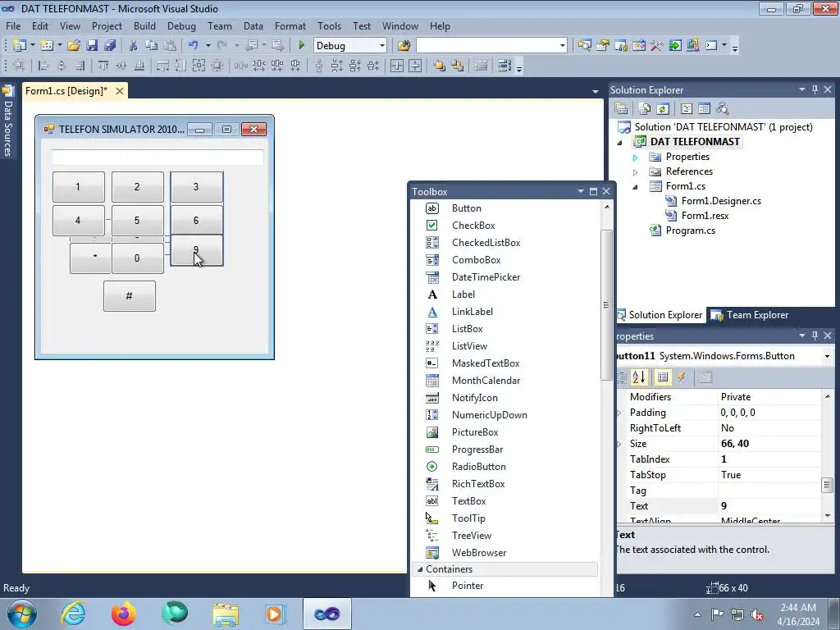Open the empty Find combo box dropdown
Viewport: 840px width, 630px height.
(x=562, y=46)
